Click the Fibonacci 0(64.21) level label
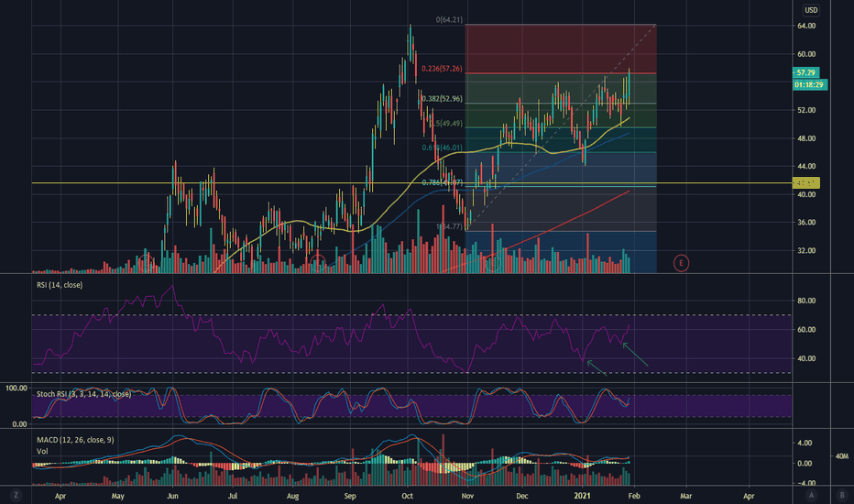Viewport: 854px width, 504px height. 449,19
